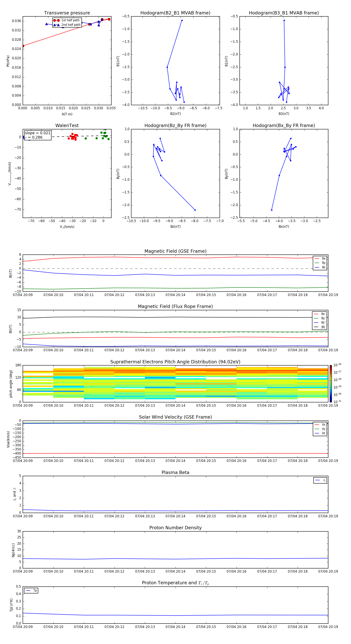Click the 'pitch angle (deg)' y-axis label
The width and height of the screenshot is (351, 644).
11,384
